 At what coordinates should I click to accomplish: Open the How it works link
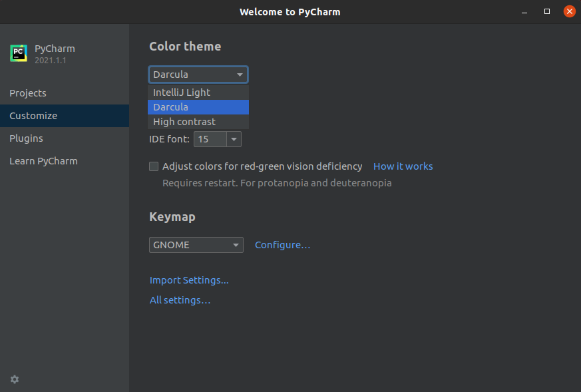pos(403,166)
